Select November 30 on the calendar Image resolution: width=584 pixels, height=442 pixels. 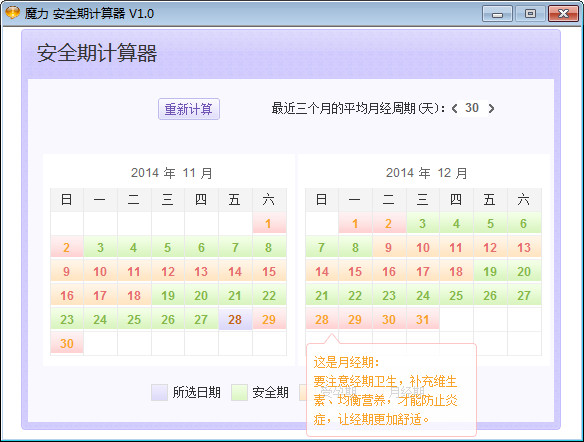pyautogui.click(x=67, y=343)
